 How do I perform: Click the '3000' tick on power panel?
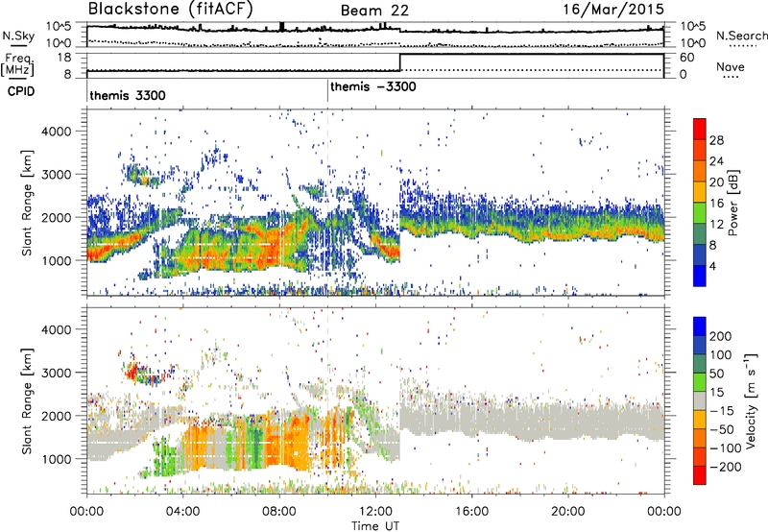56,175
